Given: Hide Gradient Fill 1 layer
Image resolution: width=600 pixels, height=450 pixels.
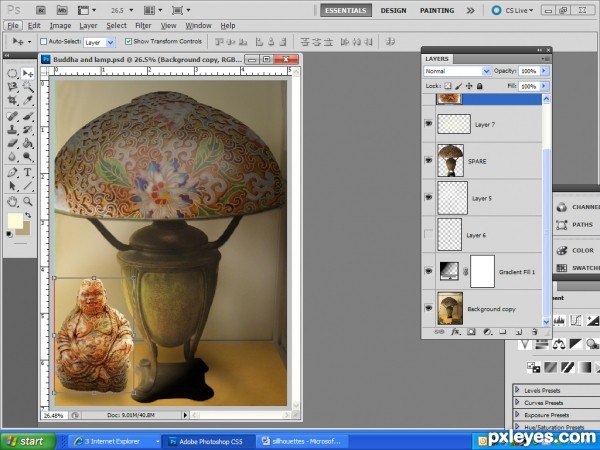Looking at the screenshot, I should 429,271.
